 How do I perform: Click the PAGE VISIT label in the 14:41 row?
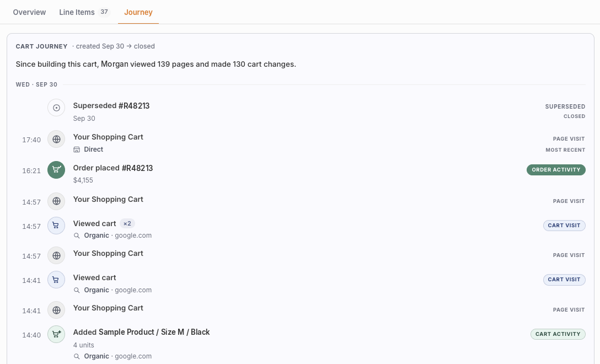(x=569, y=310)
